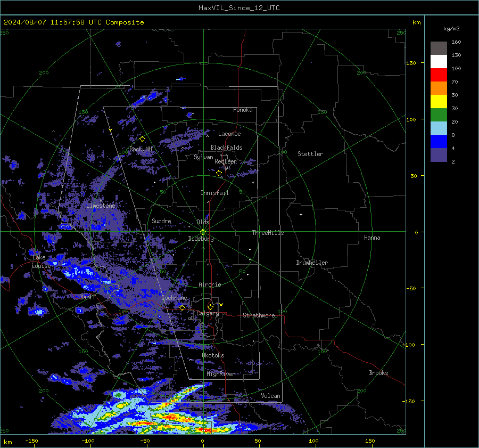Pick the red 70-100 legend color swatch
The height and width of the screenshot is (448, 479).
click(x=439, y=75)
